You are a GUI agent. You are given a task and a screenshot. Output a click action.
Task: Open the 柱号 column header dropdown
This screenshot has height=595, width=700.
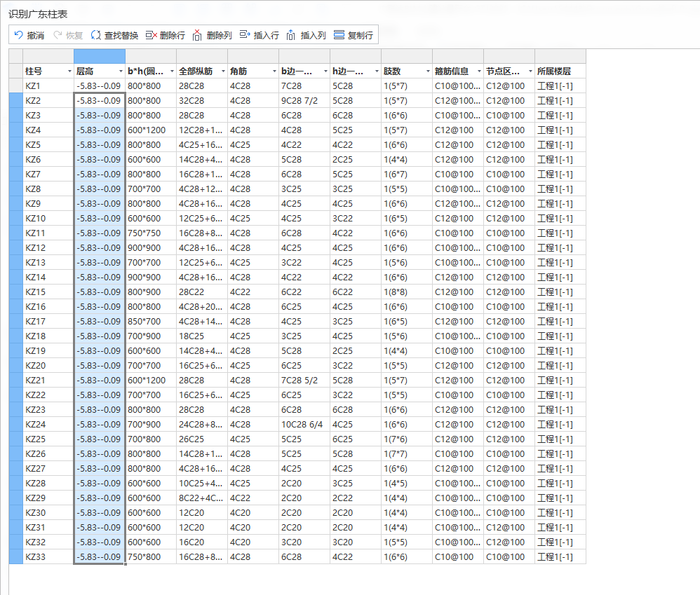(69, 71)
